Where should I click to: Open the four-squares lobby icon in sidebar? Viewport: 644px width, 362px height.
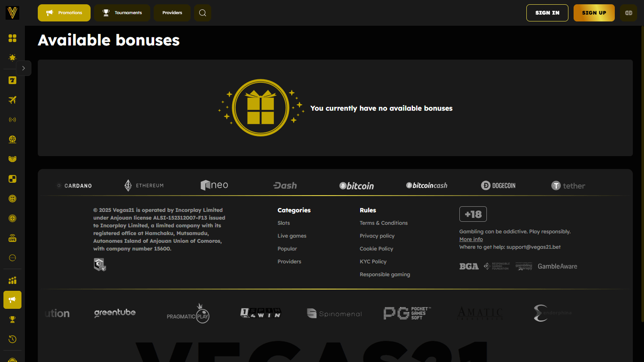(12, 38)
